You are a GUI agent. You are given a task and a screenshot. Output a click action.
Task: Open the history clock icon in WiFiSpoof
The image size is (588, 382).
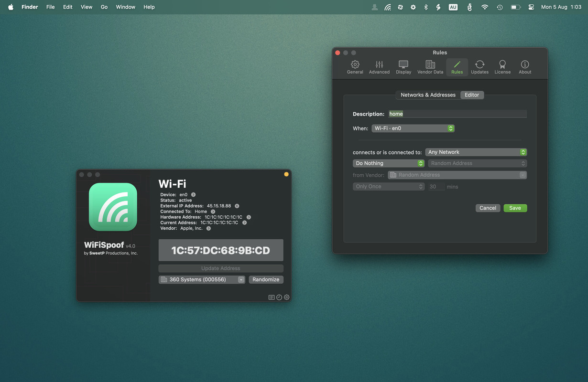coord(279,297)
